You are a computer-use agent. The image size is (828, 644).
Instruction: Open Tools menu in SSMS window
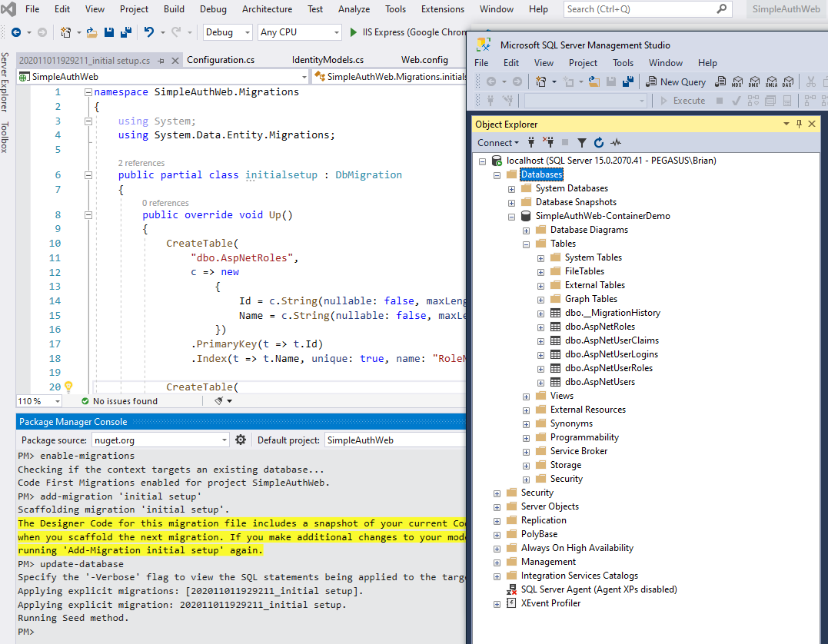tap(623, 63)
